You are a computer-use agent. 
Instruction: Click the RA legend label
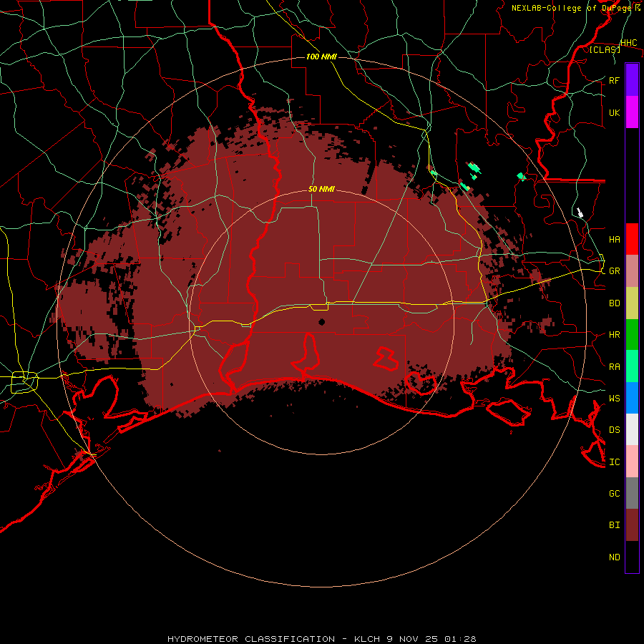click(614, 367)
